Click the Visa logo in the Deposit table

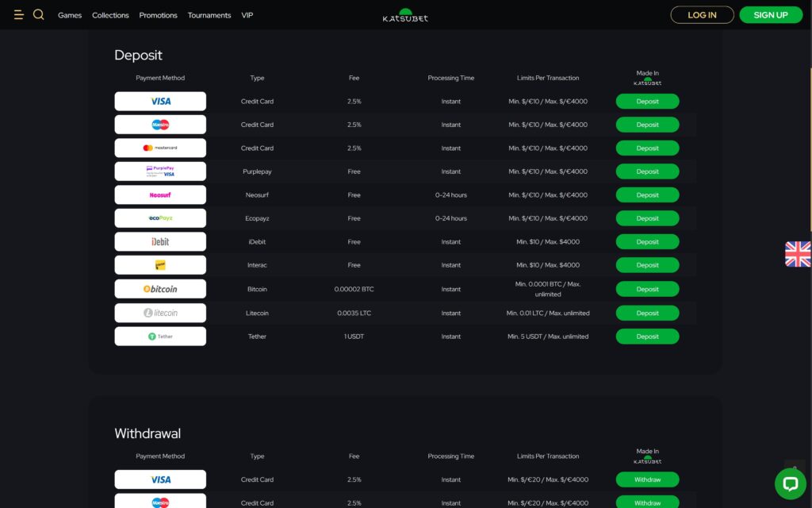(160, 101)
